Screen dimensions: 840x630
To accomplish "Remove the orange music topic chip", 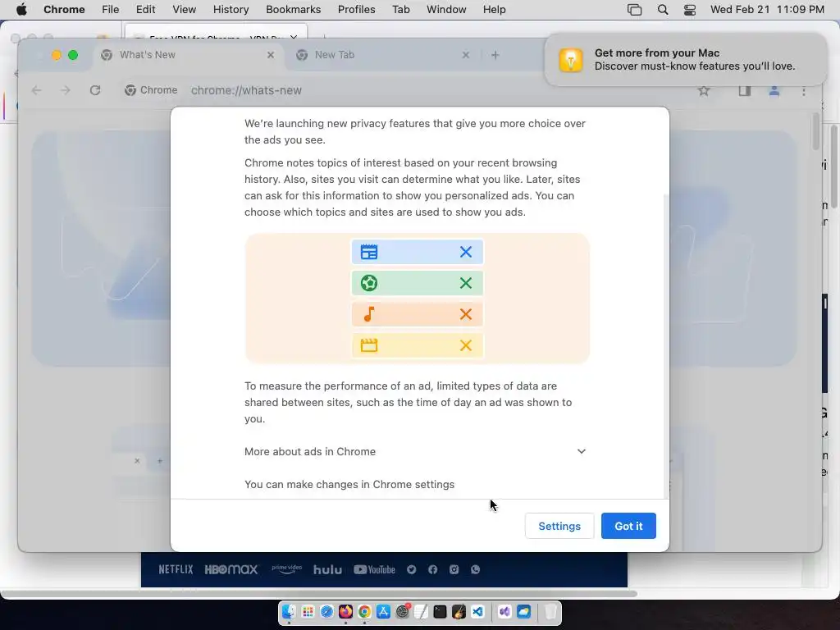I will (x=466, y=314).
